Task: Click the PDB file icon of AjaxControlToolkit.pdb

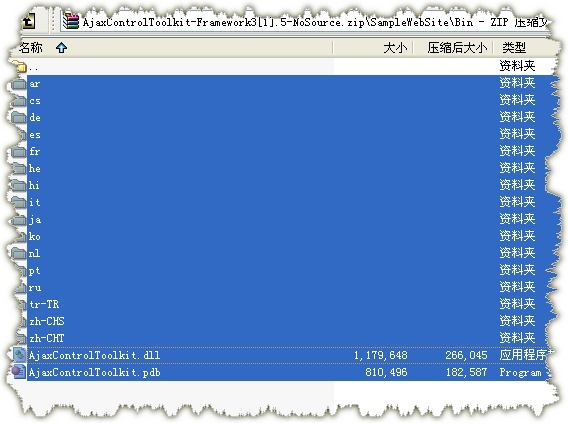Action: point(18,372)
